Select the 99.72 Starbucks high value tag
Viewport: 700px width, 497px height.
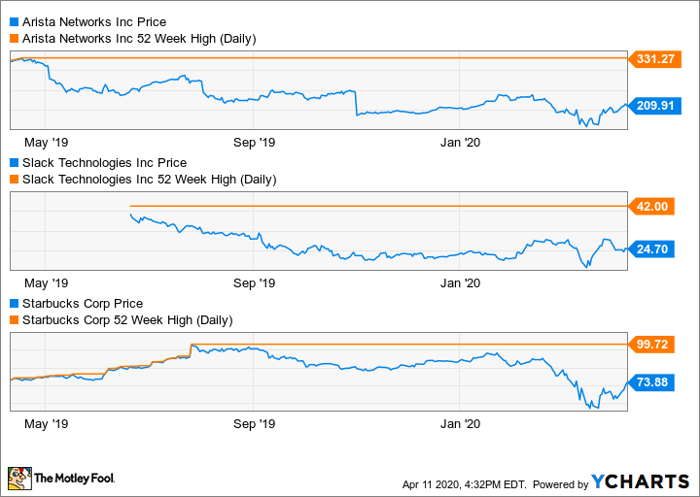[x=658, y=344]
